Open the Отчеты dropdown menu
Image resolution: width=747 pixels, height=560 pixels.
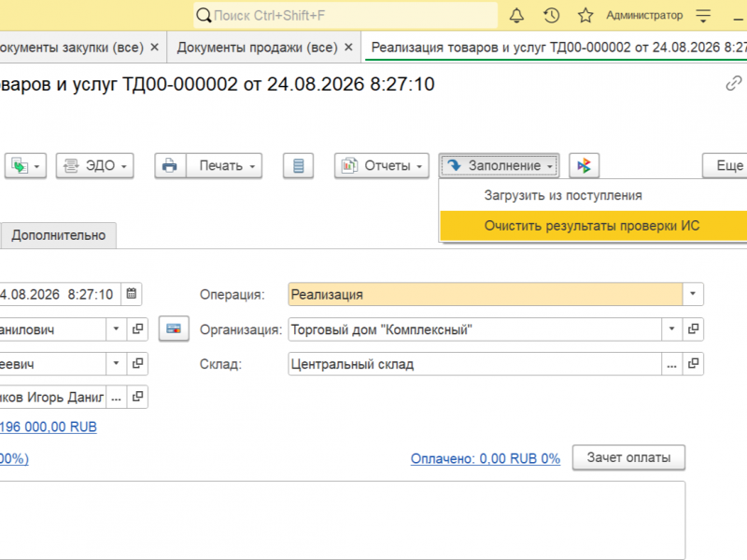coord(382,166)
